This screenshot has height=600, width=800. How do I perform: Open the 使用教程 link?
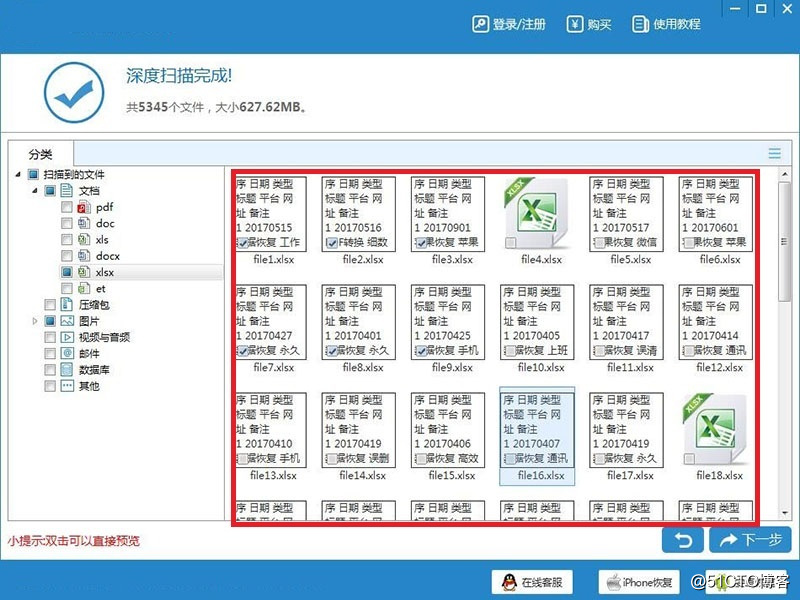tap(677, 24)
